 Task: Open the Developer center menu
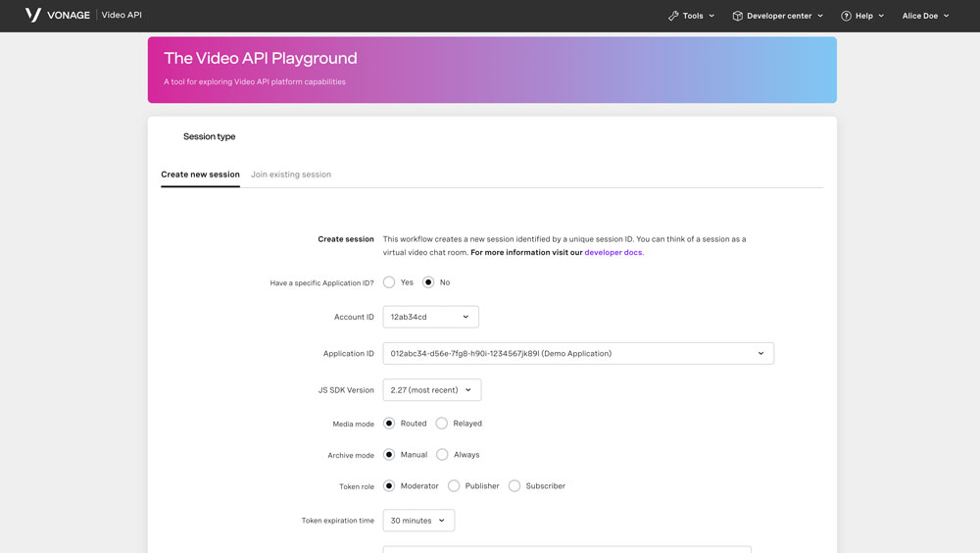[x=778, y=16]
